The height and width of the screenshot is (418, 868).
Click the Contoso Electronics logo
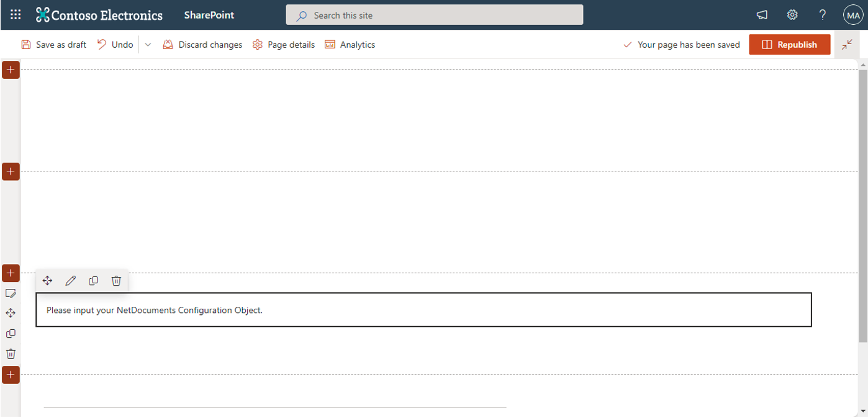[42, 15]
